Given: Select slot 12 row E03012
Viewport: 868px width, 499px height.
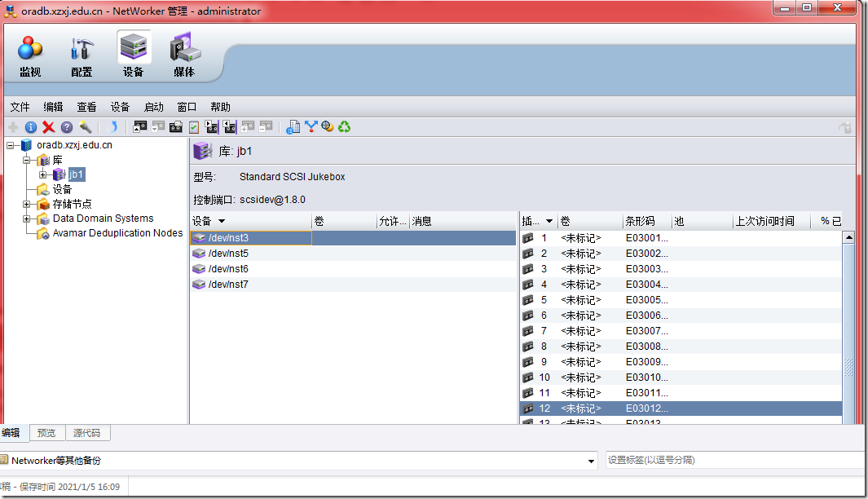Looking at the screenshot, I should click(x=681, y=408).
